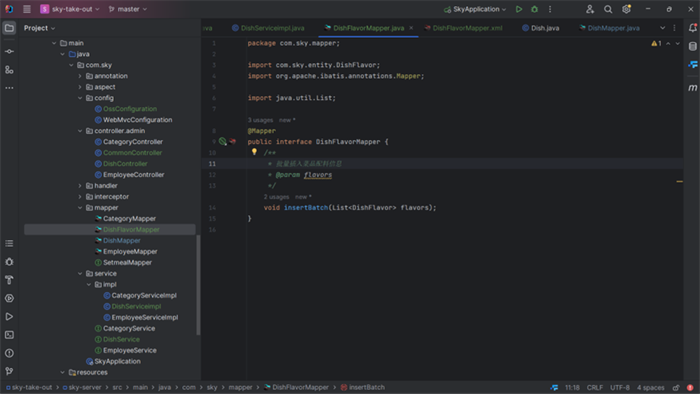Open IDE settings gear
This screenshot has width=700, height=394.
[626, 9]
